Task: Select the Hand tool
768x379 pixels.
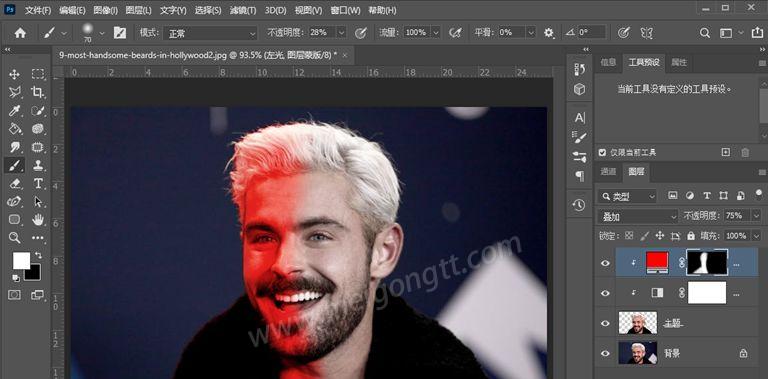Action: coord(38,219)
